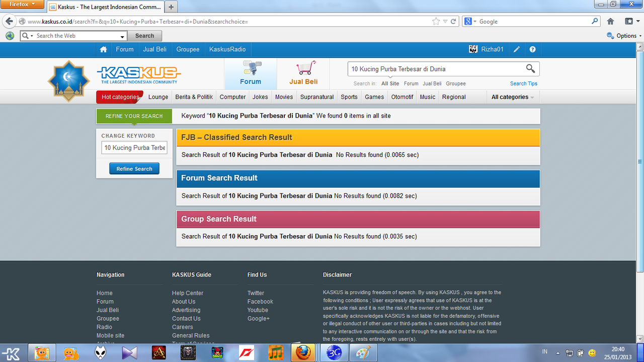Open the white fox head taskbar icon
This screenshot has width=644, height=362.
tap(100, 353)
